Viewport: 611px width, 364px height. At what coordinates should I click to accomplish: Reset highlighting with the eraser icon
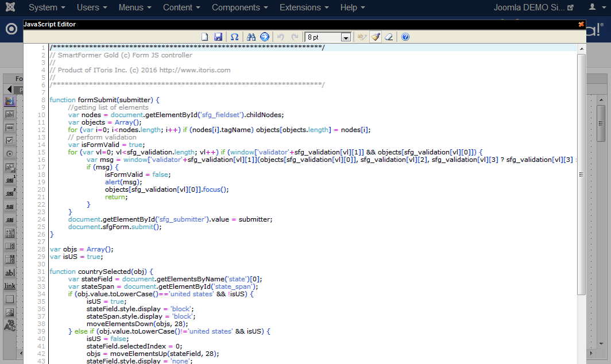(x=389, y=37)
